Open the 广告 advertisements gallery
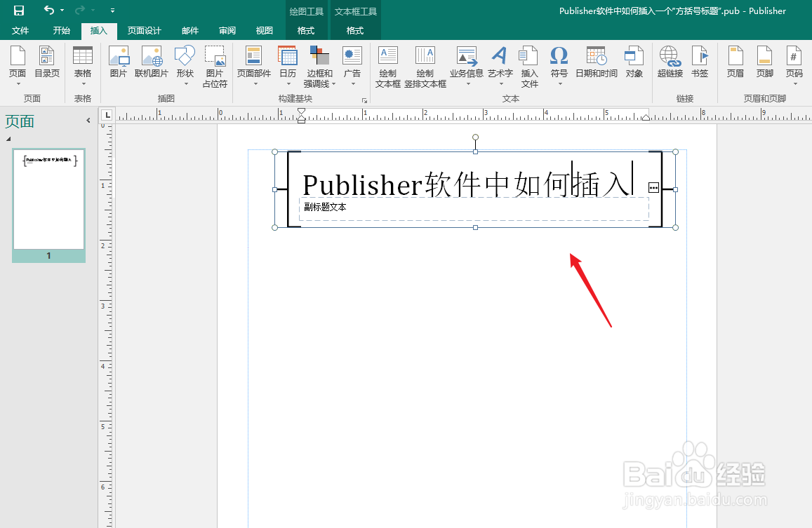This screenshot has width=812, height=528. pyautogui.click(x=352, y=65)
